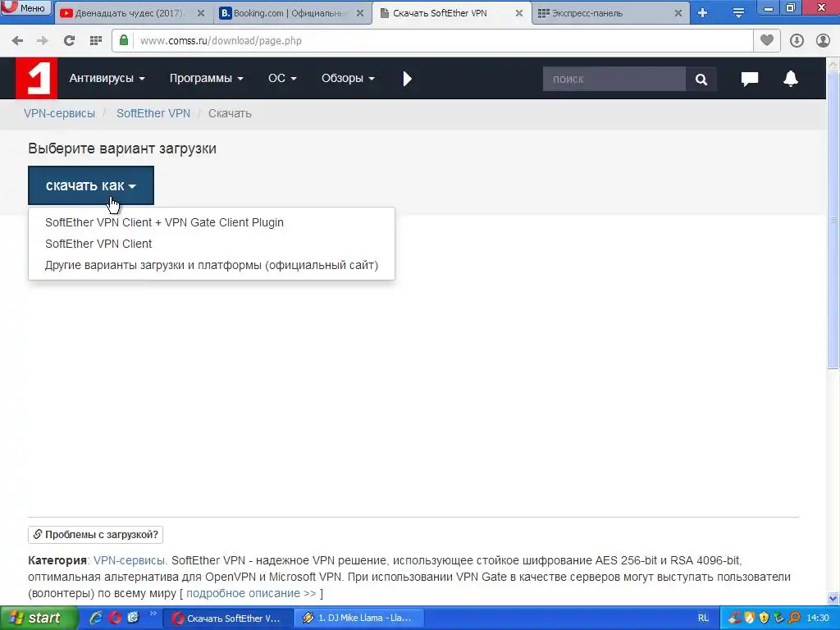The height and width of the screenshot is (630, 840).
Task: Click the scrollbar down arrow
Action: pos(833,598)
